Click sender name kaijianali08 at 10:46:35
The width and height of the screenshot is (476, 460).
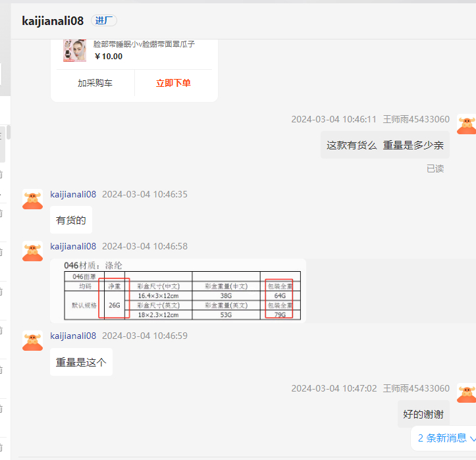73,194
